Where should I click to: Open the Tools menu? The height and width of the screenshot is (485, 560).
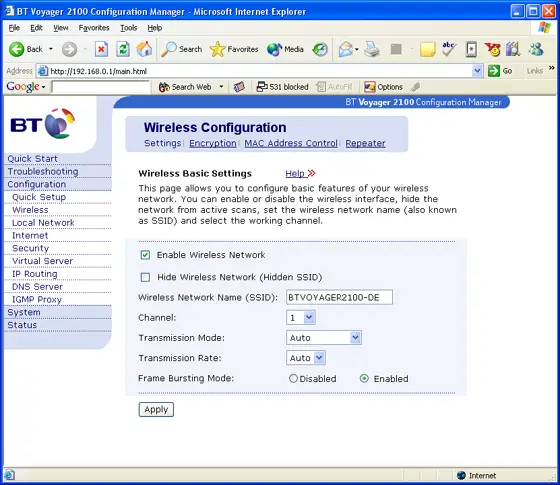(x=129, y=28)
